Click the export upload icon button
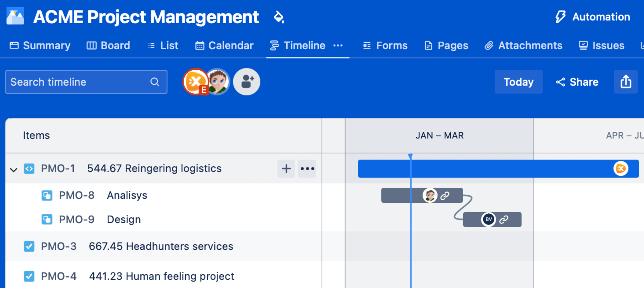 coord(626,82)
